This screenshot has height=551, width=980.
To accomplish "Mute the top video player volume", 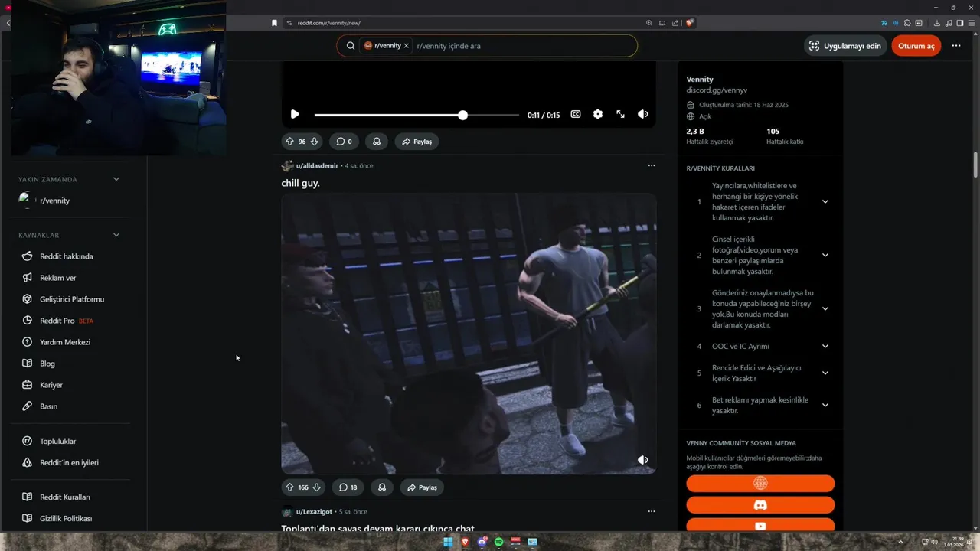I will tap(643, 115).
